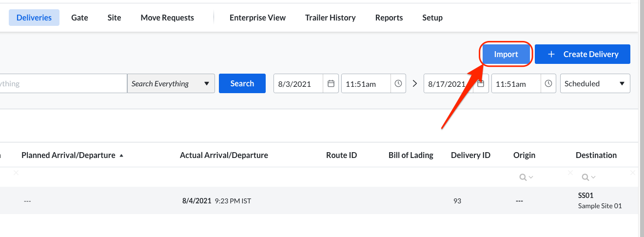Viewport: 644px width, 237px height.
Task: Go to the Trailer History tab
Action: point(330,18)
